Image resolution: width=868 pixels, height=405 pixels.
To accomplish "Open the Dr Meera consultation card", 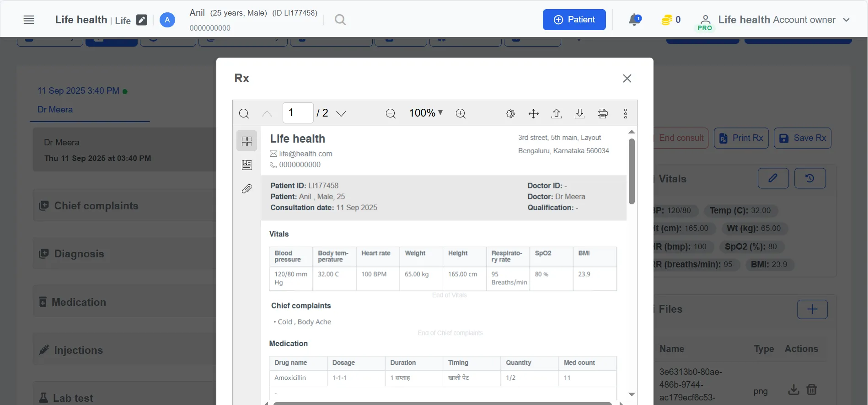I will pos(124,149).
